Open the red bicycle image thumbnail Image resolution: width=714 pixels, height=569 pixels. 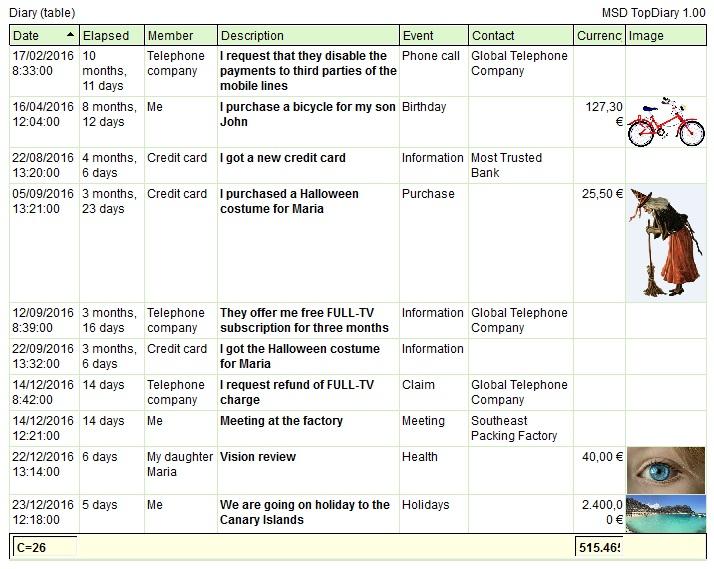coord(666,122)
